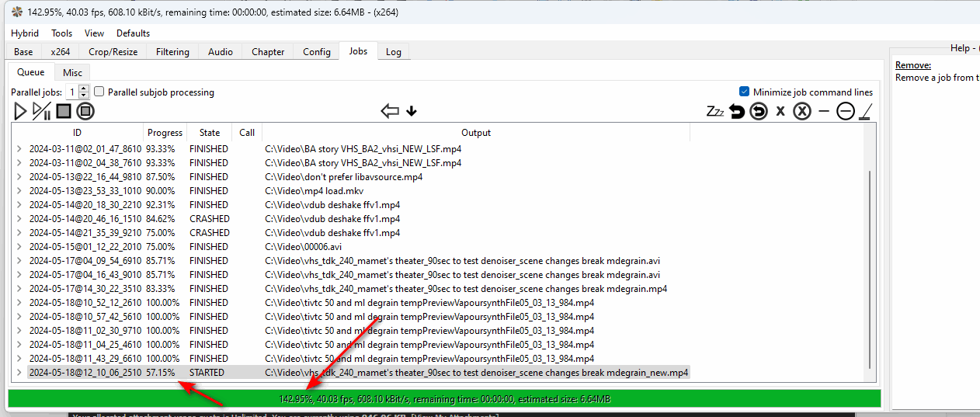
Task: Switch to the Filtering tab
Action: point(172,52)
